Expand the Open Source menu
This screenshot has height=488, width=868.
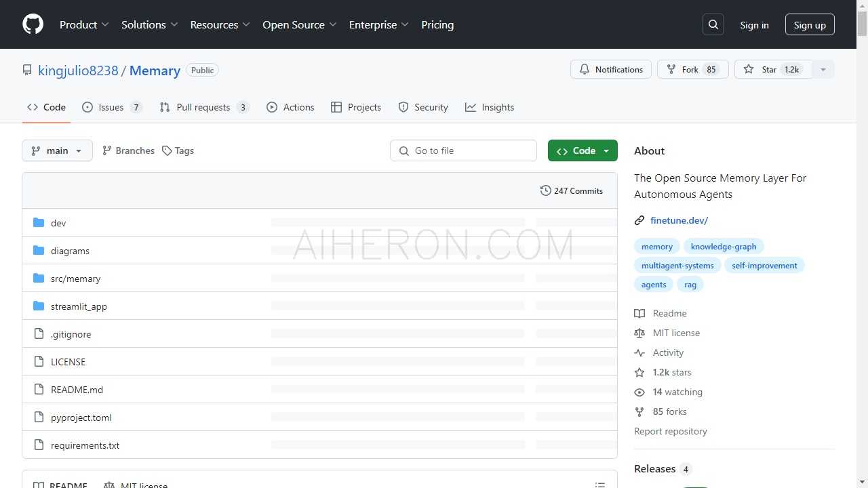point(299,24)
